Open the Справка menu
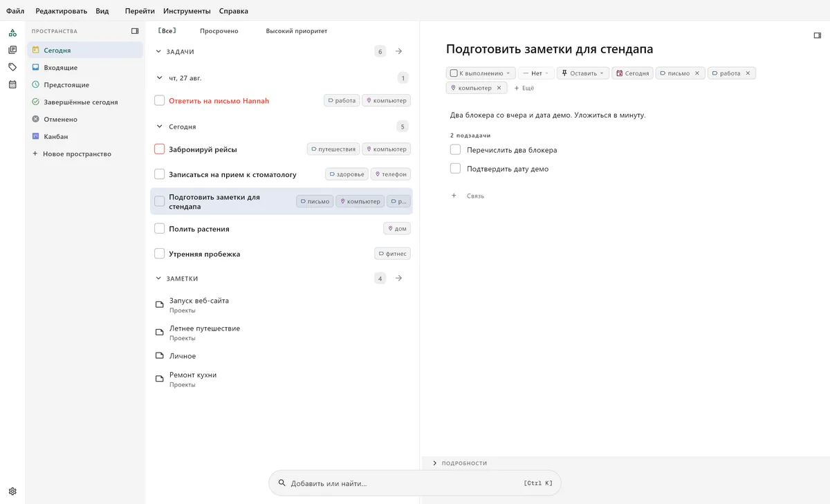This screenshot has width=830, height=504. coord(234,11)
